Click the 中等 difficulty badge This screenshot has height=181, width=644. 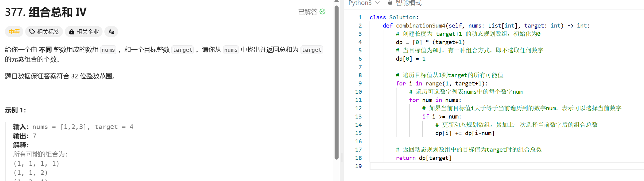coord(14,32)
